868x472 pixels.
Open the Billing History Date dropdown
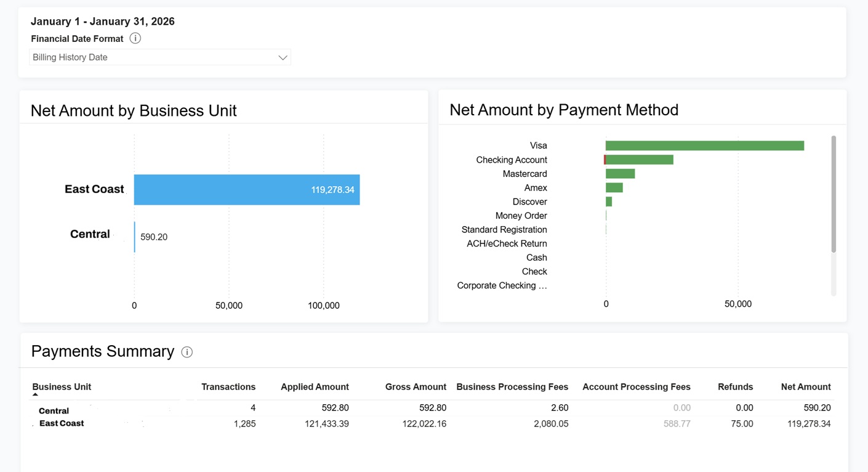(x=159, y=57)
